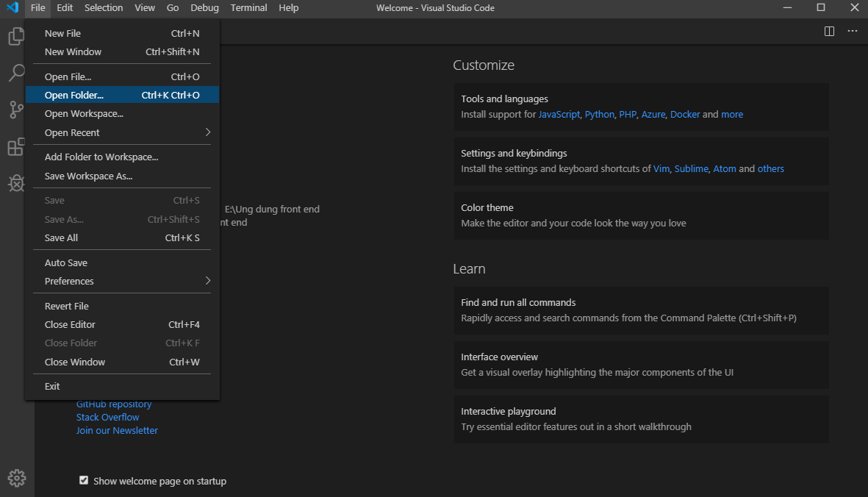
Task: Open the Color theme card
Action: [x=641, y=216]
